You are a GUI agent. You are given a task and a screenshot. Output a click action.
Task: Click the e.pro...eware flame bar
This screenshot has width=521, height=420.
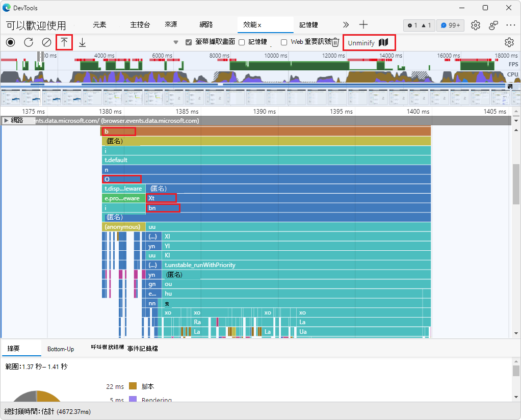123,198
